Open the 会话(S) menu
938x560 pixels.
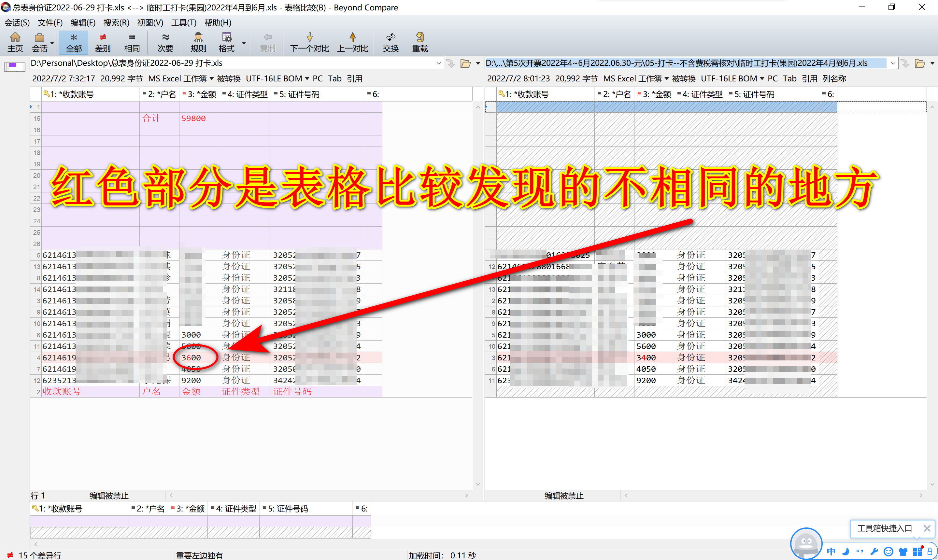[x=17, y=23]
